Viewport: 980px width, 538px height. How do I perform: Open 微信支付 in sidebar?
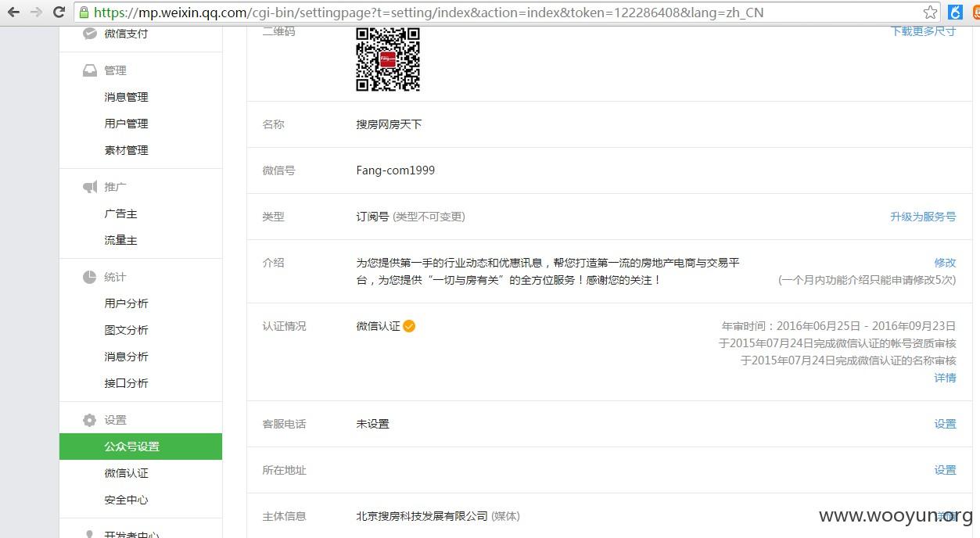tap(126, 34)
